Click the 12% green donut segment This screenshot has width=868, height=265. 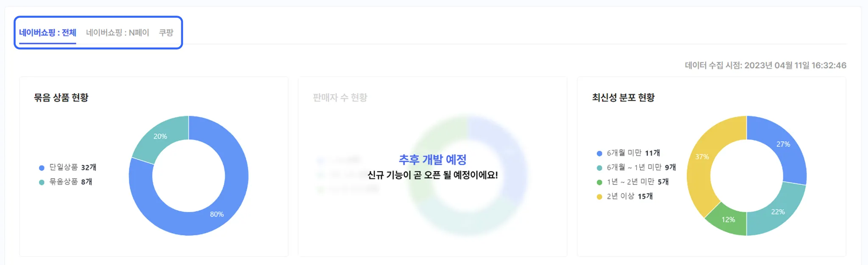click(728, 219)
